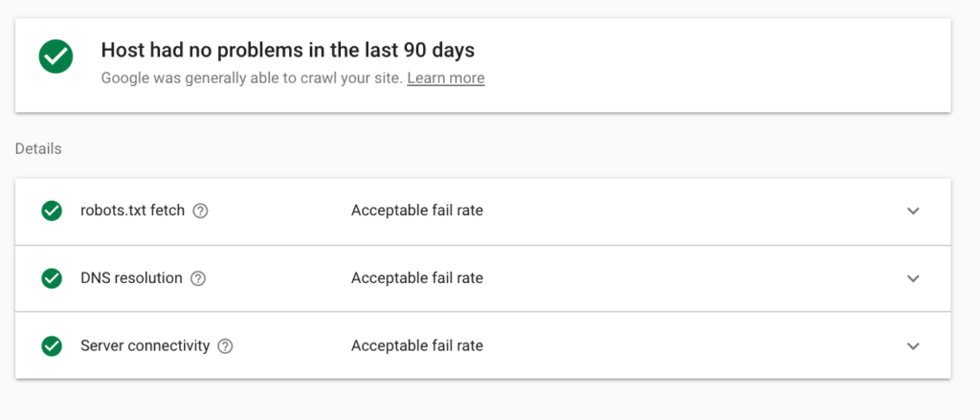Open the Learn more link
Screen dimensions: 980x420
[x=445, y=78]
